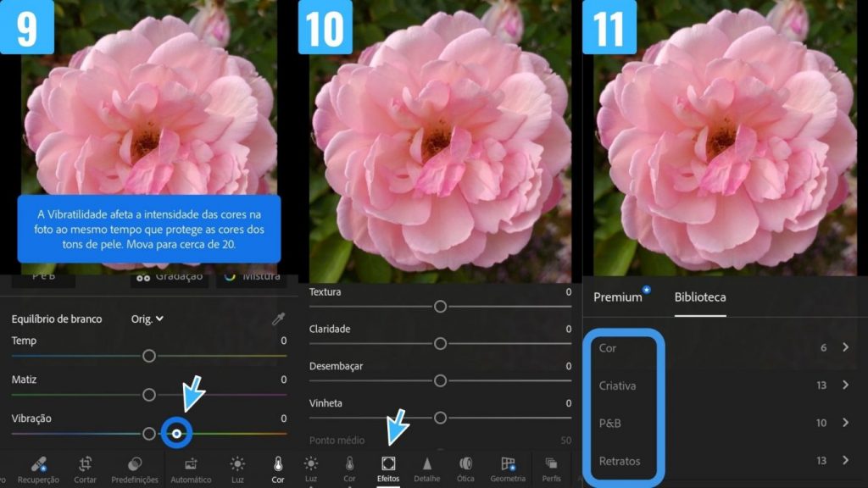Pick white balance eyedropper tool
Viewport: 868px width, 488px height.
tap(278, 319)
